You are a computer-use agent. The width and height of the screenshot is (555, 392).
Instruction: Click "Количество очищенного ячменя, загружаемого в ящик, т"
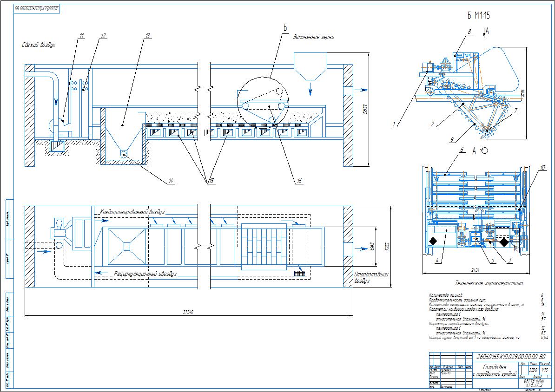click(x=476, y=305)
